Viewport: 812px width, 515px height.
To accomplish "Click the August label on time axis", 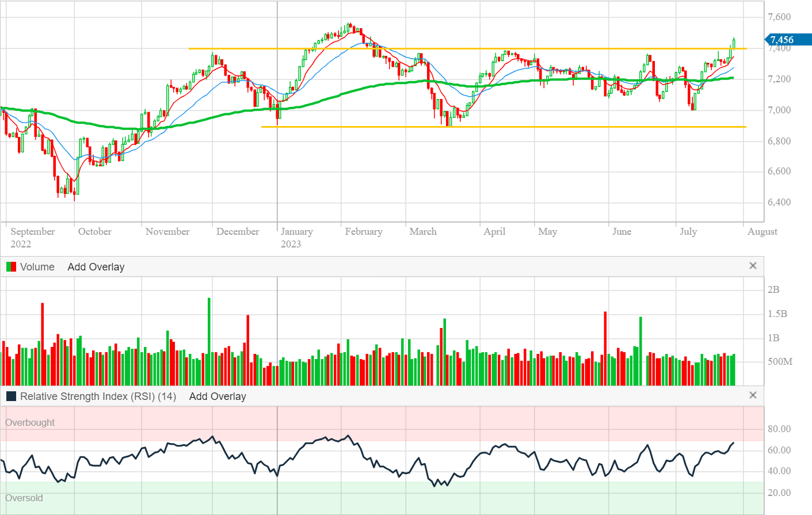I will (x=762, y=231).
